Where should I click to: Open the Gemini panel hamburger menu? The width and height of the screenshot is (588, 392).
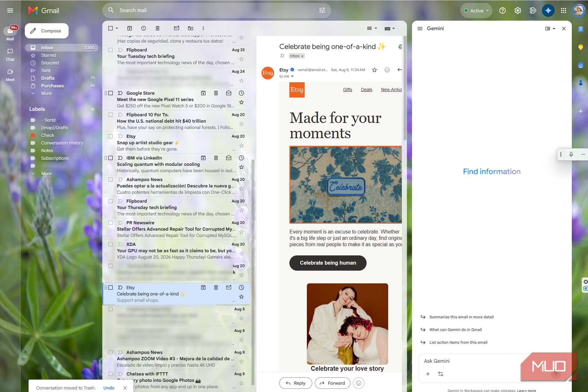click(x=420, y=29)
